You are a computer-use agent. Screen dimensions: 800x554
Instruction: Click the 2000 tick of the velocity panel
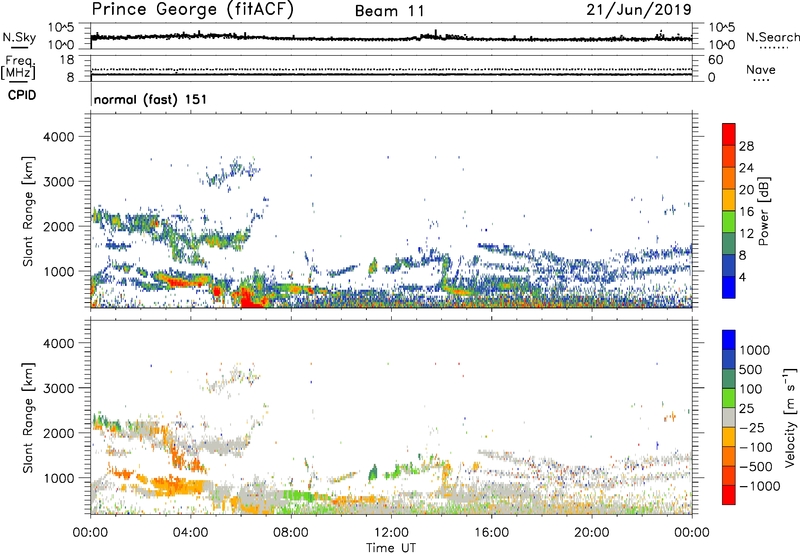[x=58, y=433]
